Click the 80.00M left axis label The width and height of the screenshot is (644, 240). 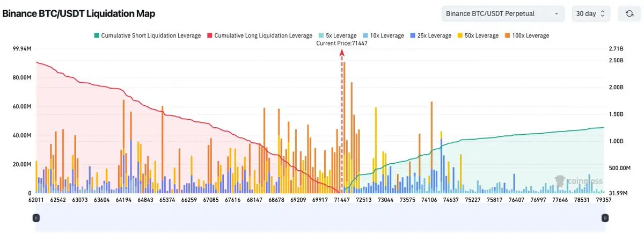click(21, 77)
